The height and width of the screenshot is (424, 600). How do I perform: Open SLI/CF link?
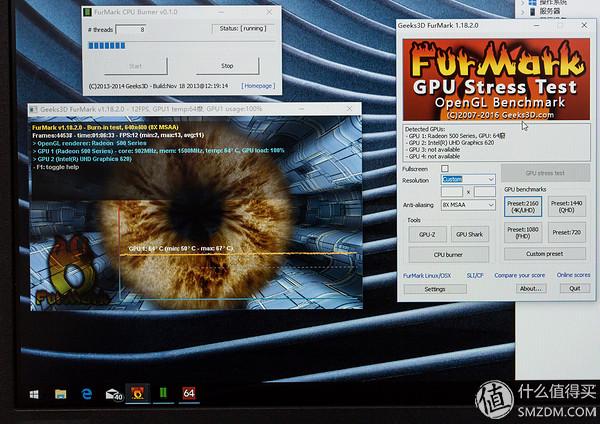[x=475, y=275]
